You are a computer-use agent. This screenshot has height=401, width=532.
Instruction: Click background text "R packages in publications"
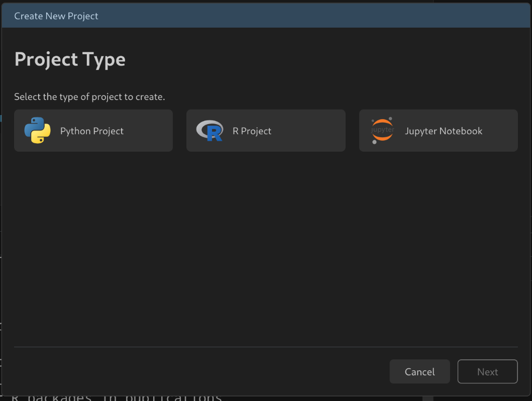[116, 397]
